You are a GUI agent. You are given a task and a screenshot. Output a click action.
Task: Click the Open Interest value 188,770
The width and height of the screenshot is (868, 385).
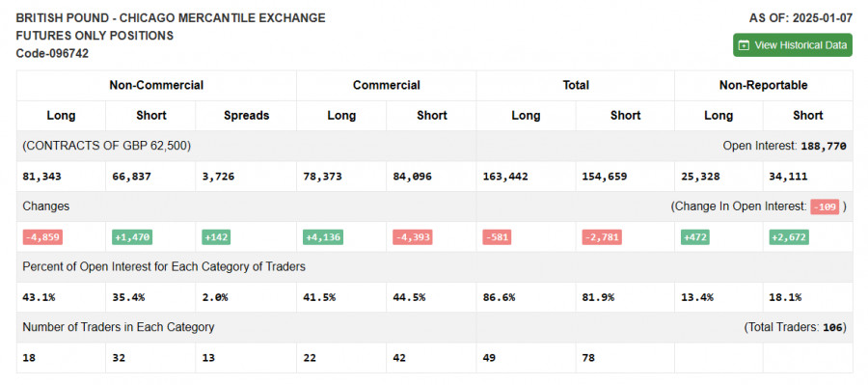824,147
